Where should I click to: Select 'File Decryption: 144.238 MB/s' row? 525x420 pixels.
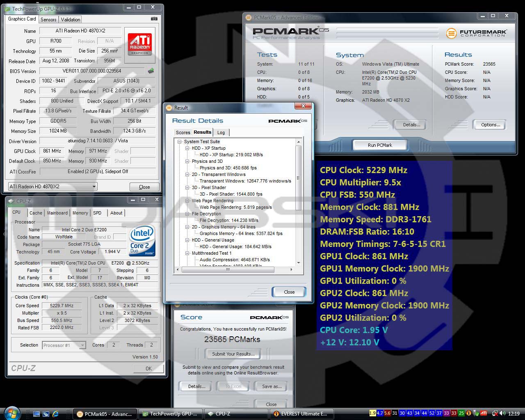pyautogui.click(x=229, y=220)
